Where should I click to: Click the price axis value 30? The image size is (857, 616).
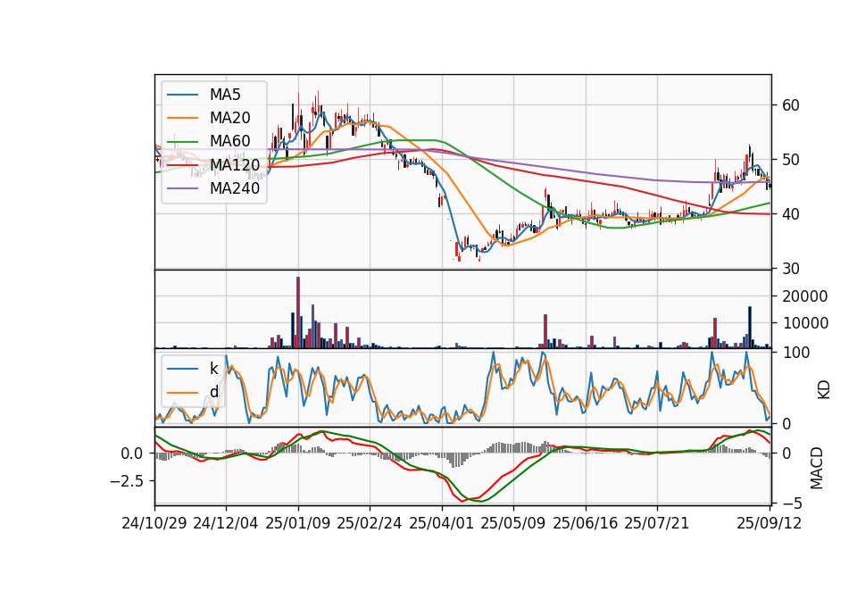(791, 269)
